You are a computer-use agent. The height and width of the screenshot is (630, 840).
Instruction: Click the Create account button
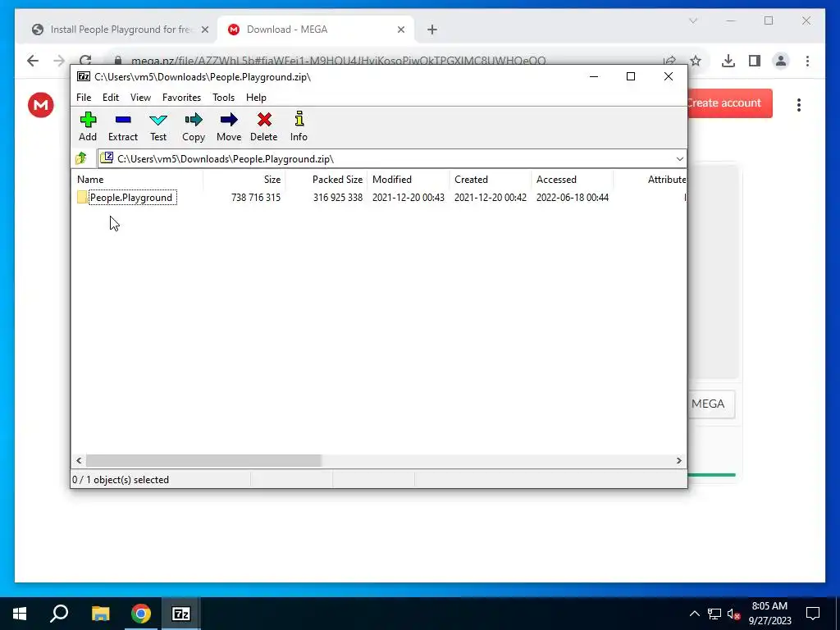coord(729,103)
